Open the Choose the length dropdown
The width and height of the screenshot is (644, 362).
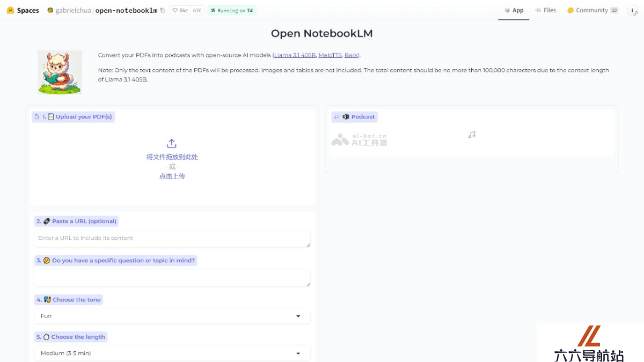[x=172, y=353]
